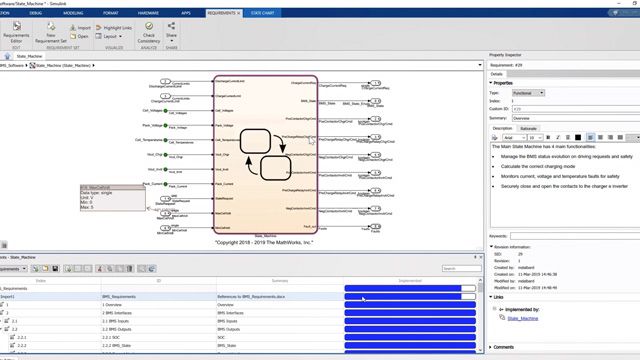The width and height of the screenshot is (640, 360).
Task: Select the '2 BMS Interfaces' requirement row
Action: (239, 313)
